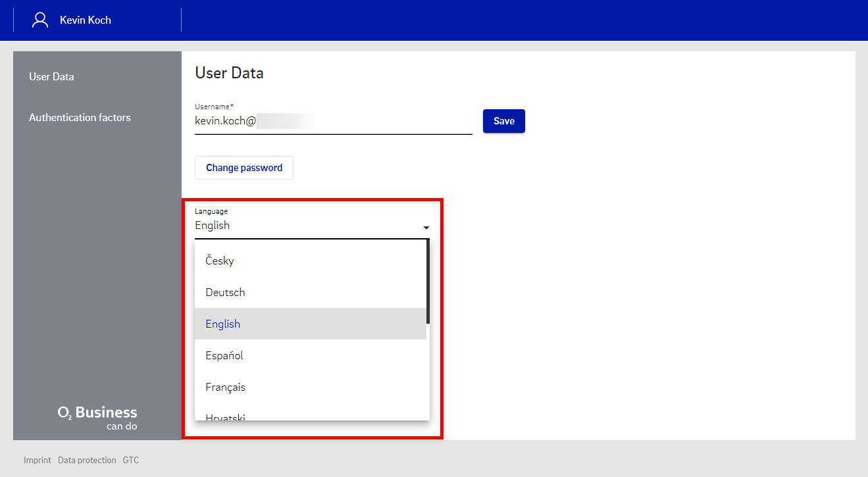Open the Imprint footer link
Screen dimensions: 868x477
(x=37, y=461)
